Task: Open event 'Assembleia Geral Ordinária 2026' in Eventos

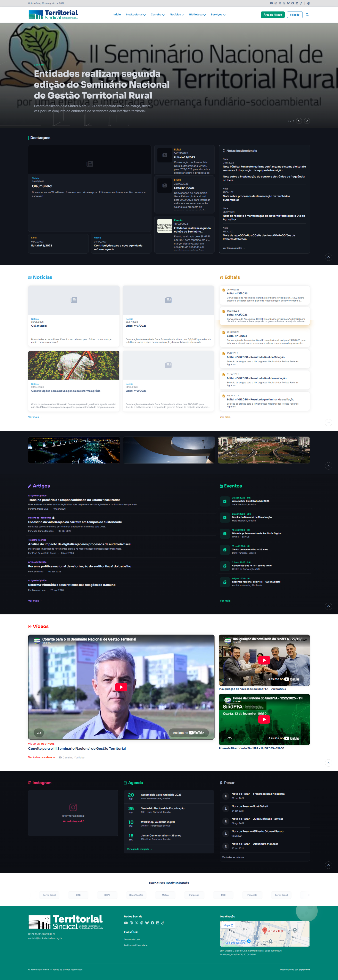Action: (x=250, y=501)
